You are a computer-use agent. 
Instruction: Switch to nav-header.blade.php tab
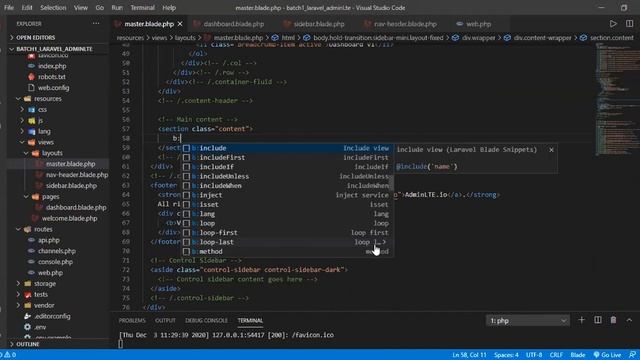[405, 24]
